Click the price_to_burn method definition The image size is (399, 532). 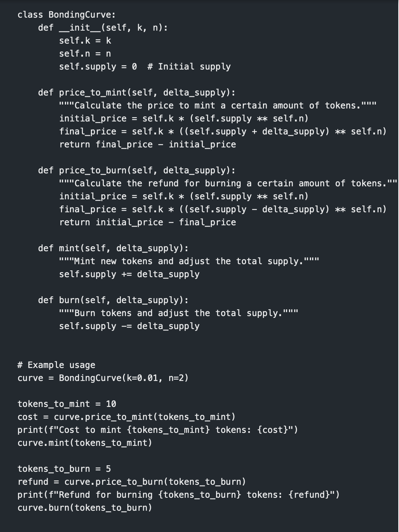(x=137, y=170)
